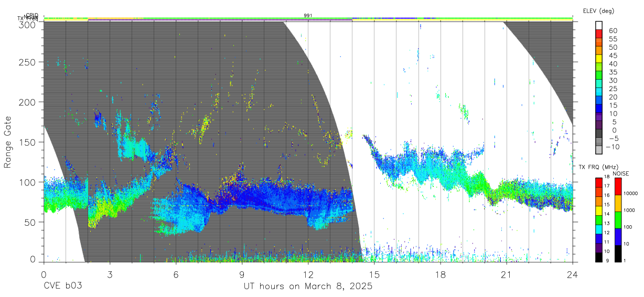This screenshot has height=297, width=644.
Task: Click the −5 label on the ELEV scale
Action: (613, 139)
